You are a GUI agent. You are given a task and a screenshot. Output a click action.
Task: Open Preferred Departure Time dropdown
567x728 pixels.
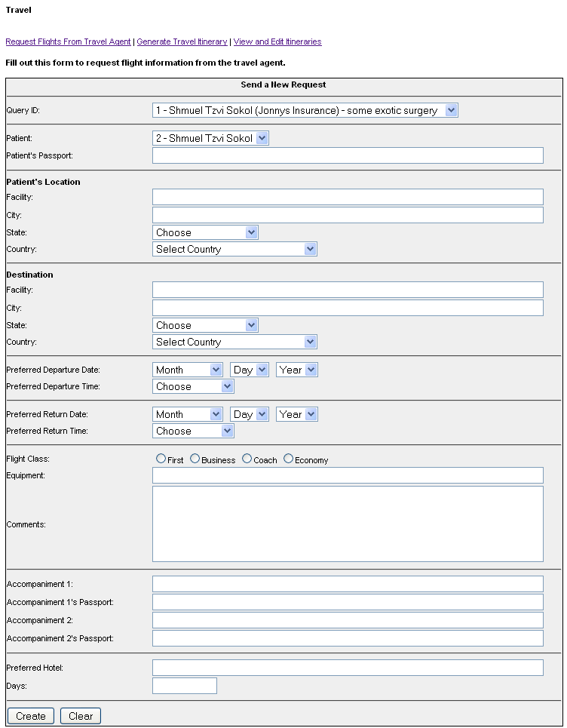[x=193, y=386]
